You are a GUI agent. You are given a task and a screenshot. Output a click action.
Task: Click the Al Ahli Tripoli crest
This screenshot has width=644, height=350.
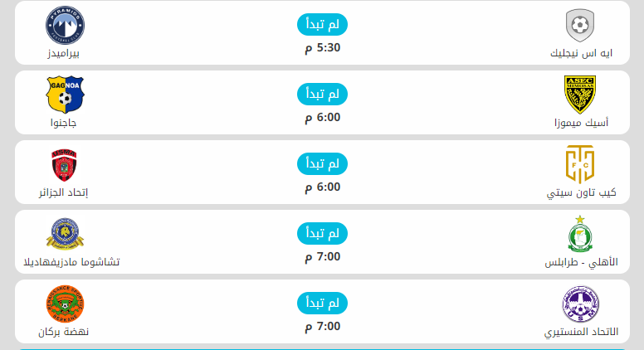click(579, 234)
